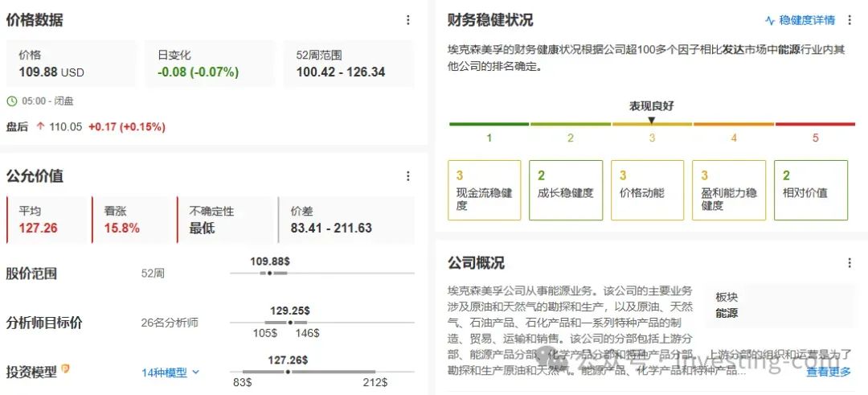Screen dimensions: 868x395
Task: Click the clock icon beside 05:00 闭盘
Action: (12, 101)
